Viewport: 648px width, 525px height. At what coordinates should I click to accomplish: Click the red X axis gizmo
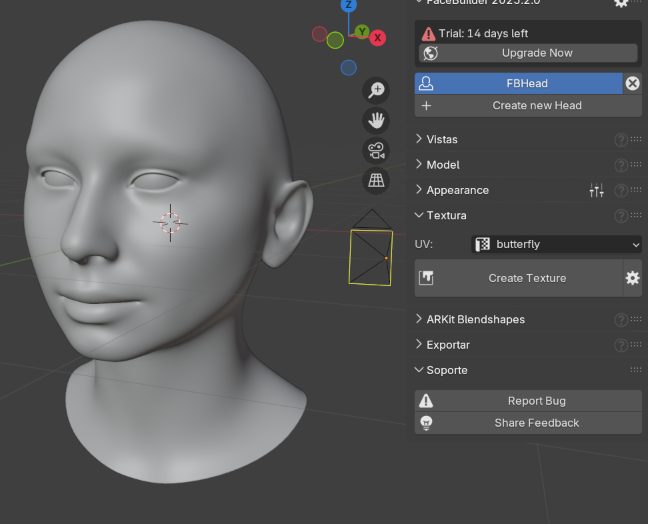coord(378,38)
